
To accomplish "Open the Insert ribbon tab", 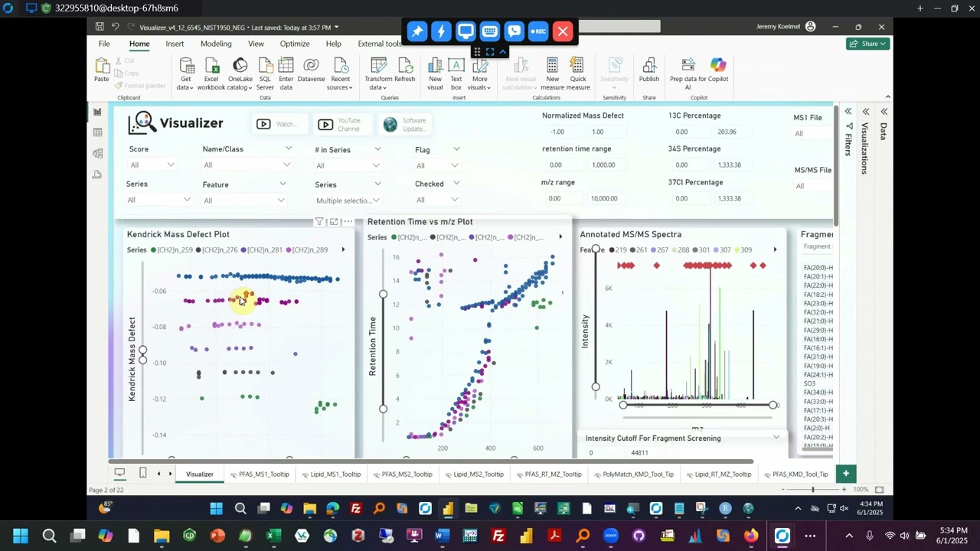I will tap(175, 44).
